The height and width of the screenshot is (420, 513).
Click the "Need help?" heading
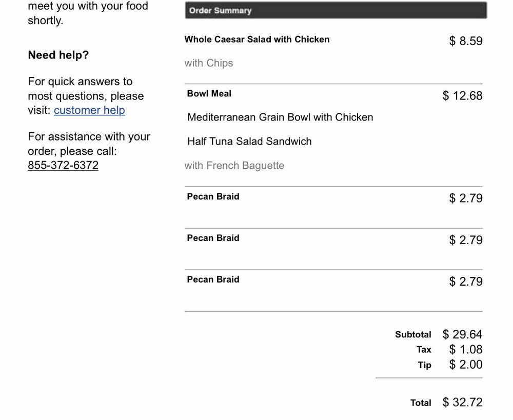point(58,55)
